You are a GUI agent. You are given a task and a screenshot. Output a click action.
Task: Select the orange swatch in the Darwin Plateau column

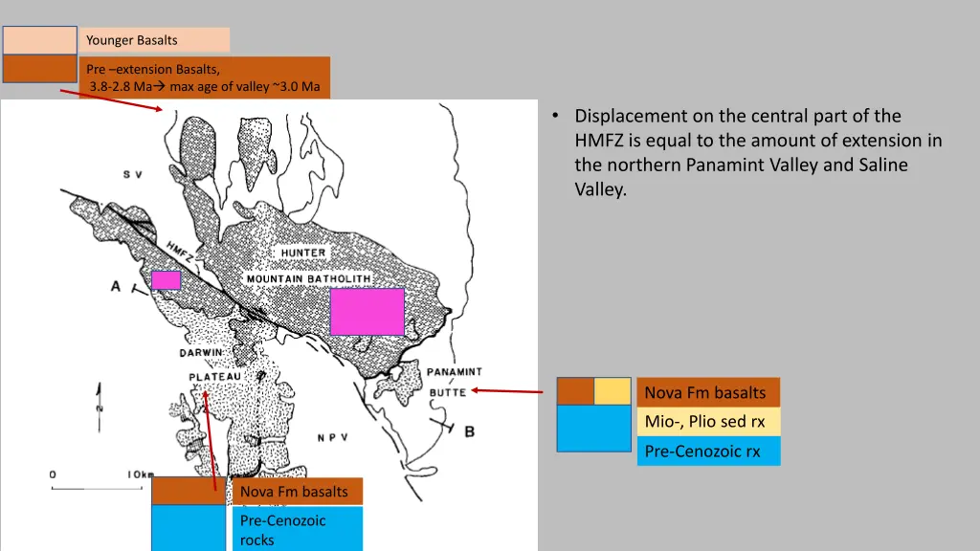point(189,491)
